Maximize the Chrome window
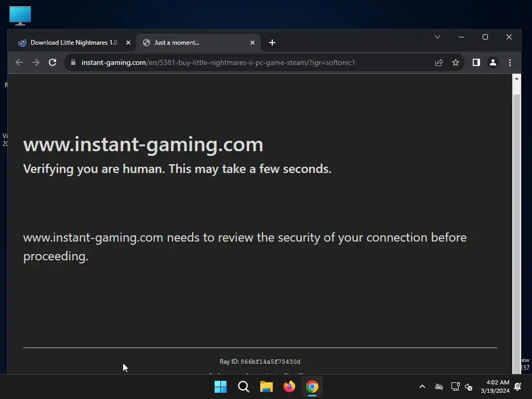The image size is (532, 399). pos(485,37)
